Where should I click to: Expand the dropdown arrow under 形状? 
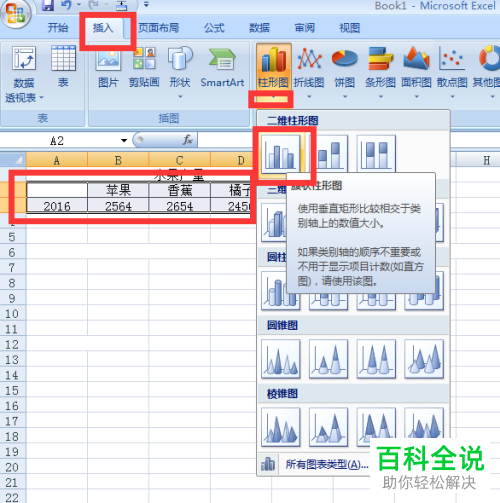click(180, 97)
